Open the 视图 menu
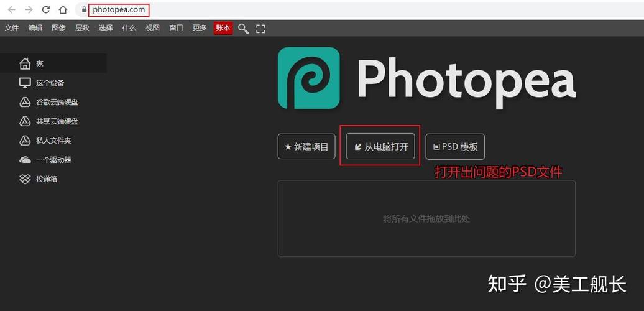 click(152, 28)
